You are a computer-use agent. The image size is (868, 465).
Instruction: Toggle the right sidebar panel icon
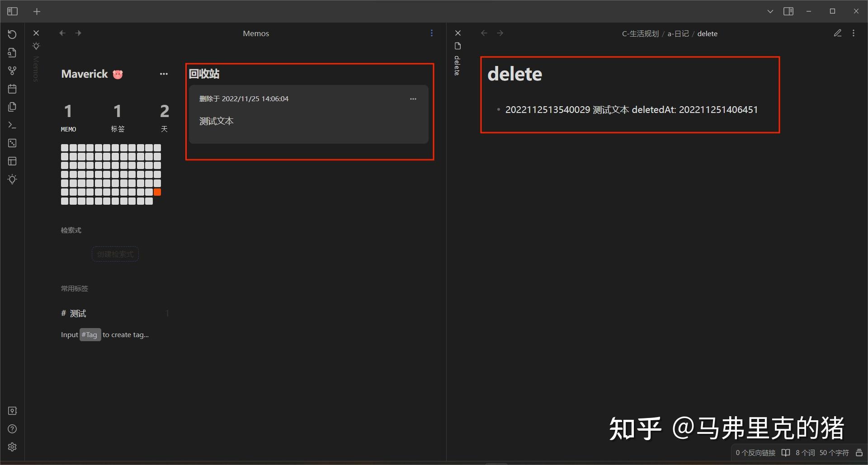pos(788,11)
